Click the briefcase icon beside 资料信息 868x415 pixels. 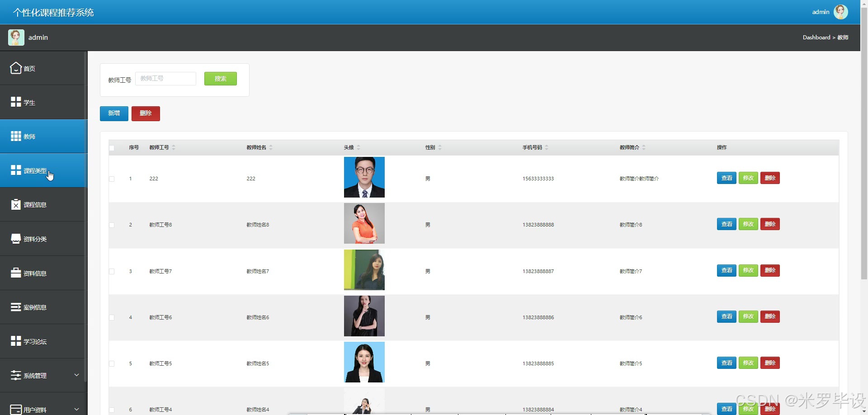point(16,273)
